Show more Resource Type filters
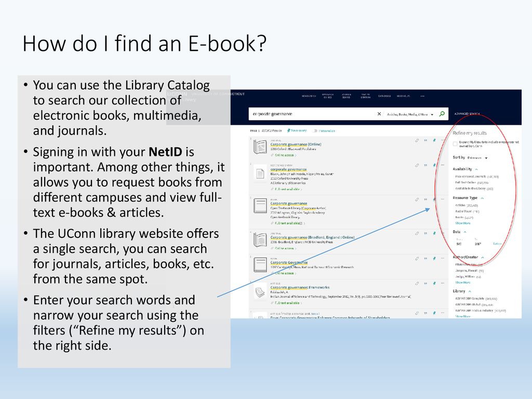The width and height of the screenshot is (532, 399). 463,223
